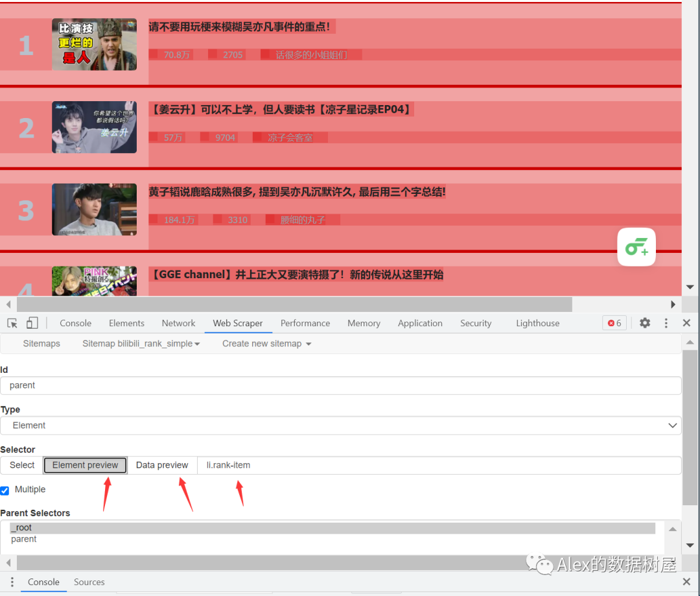The image size is (700, 596).
Task: Click play count 184.1万
Action: (x=180, y=220)
